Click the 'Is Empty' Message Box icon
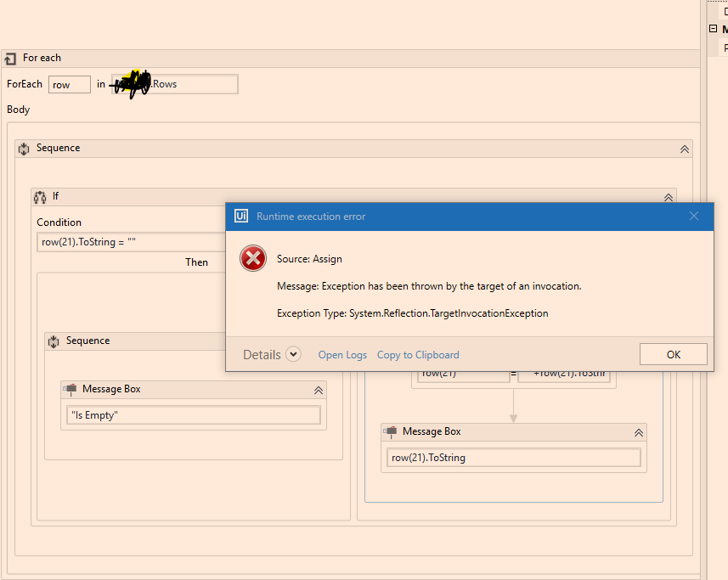This screenshot has width=728, height=580. click(71, 389)
